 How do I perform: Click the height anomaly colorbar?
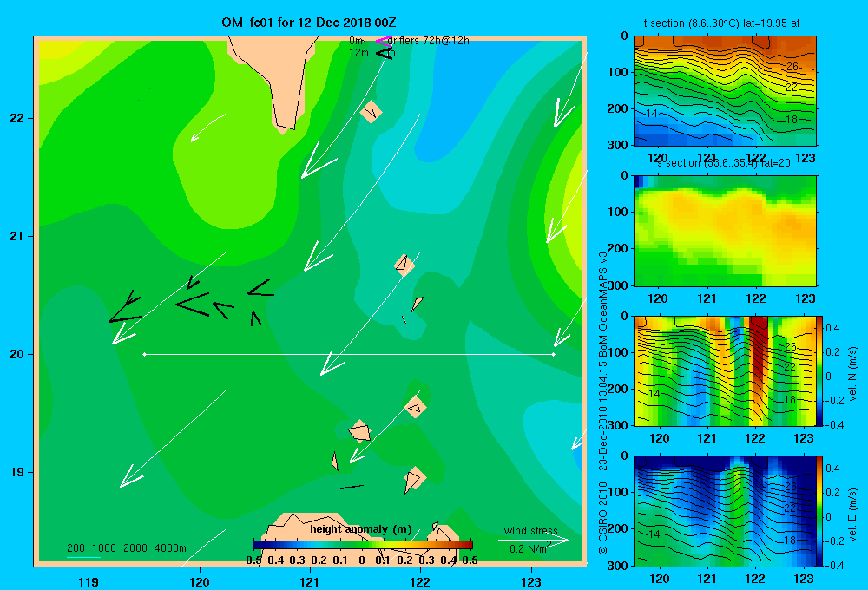pos(363,545)
